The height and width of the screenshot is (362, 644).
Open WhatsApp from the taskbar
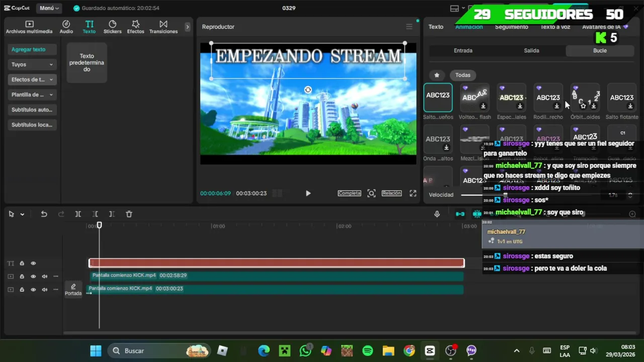pos(305,350)
